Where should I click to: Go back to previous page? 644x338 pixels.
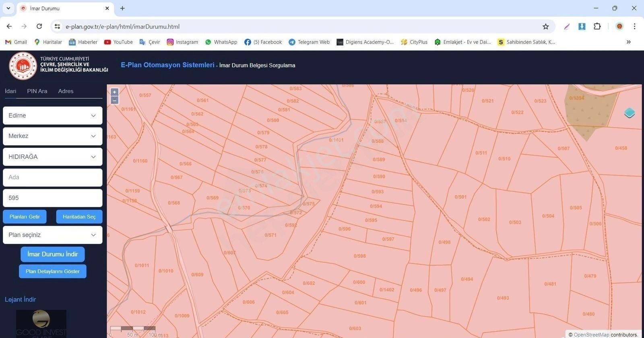click(9, 26)
